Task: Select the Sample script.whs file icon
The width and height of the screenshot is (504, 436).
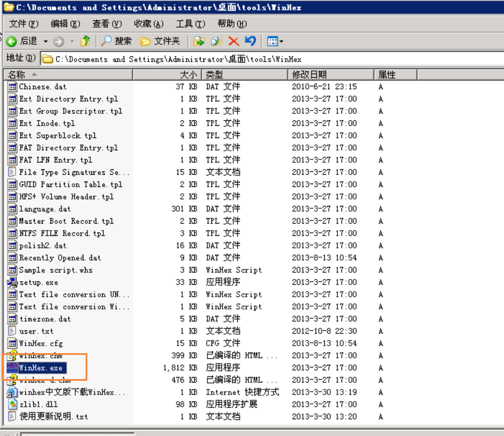Action: coord(12,270)
